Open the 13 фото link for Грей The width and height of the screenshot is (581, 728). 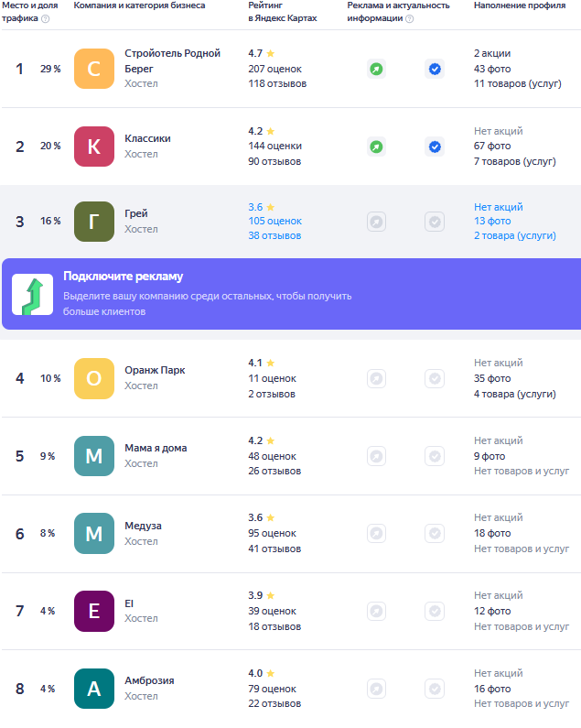[x=492, y=221]
